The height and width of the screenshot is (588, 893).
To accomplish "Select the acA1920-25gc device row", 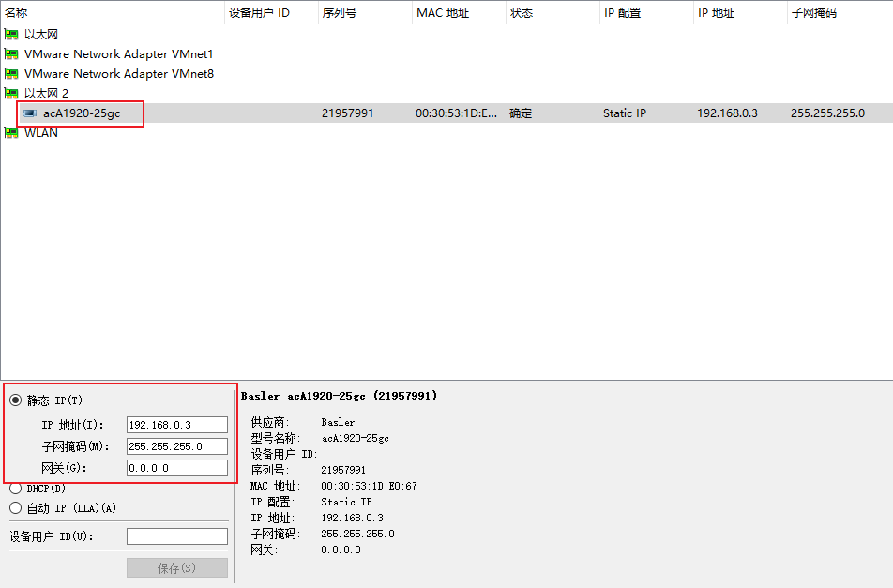I will tap(375, 113).
